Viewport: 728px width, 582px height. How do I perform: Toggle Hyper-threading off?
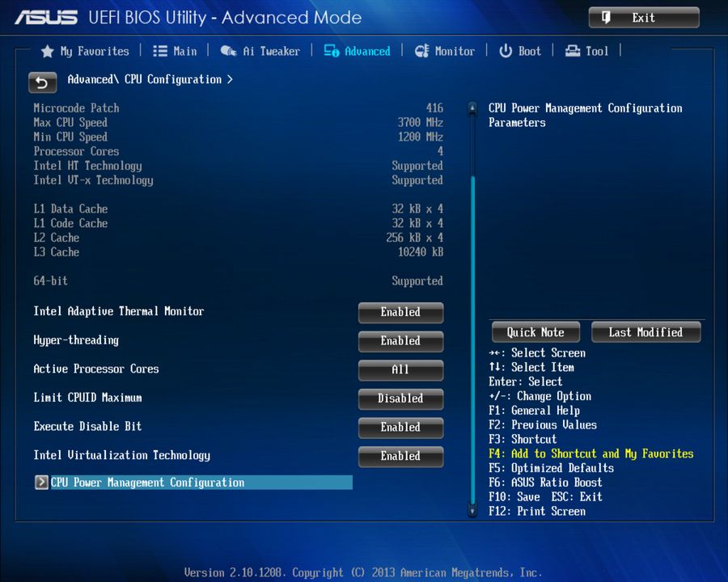(x=400, y=341)
